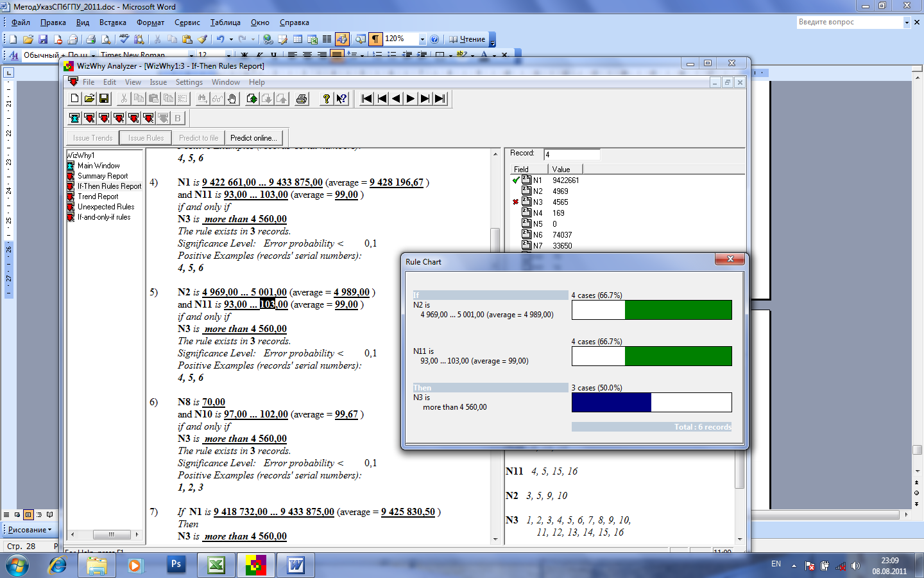Click the Value column header

coord(565,170)
